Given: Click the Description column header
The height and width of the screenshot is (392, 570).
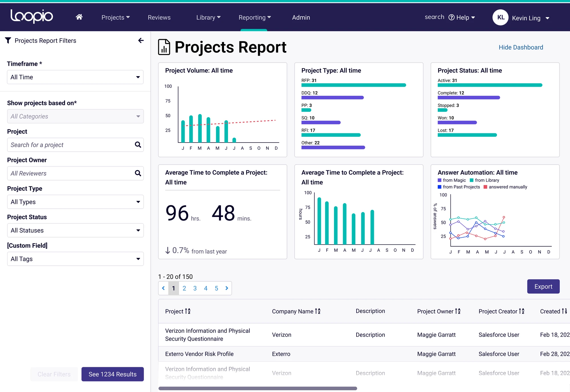Looking at the screenshot, I should coord(370,311).
